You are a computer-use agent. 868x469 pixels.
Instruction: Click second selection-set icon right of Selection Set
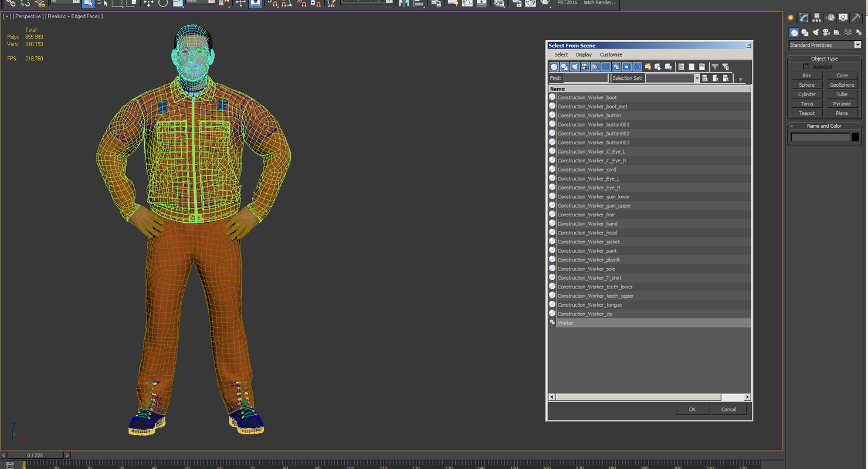716,78
